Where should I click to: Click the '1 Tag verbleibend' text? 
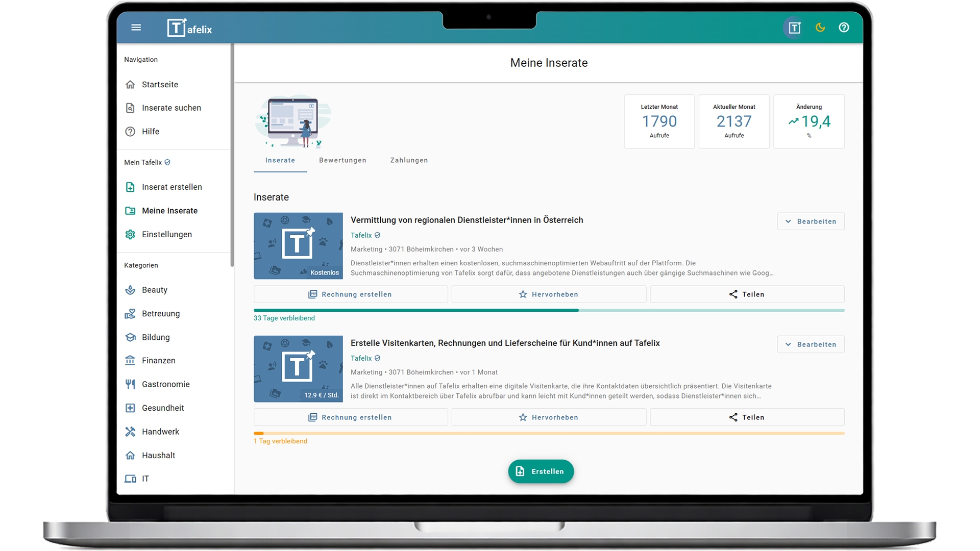[280, 441]
